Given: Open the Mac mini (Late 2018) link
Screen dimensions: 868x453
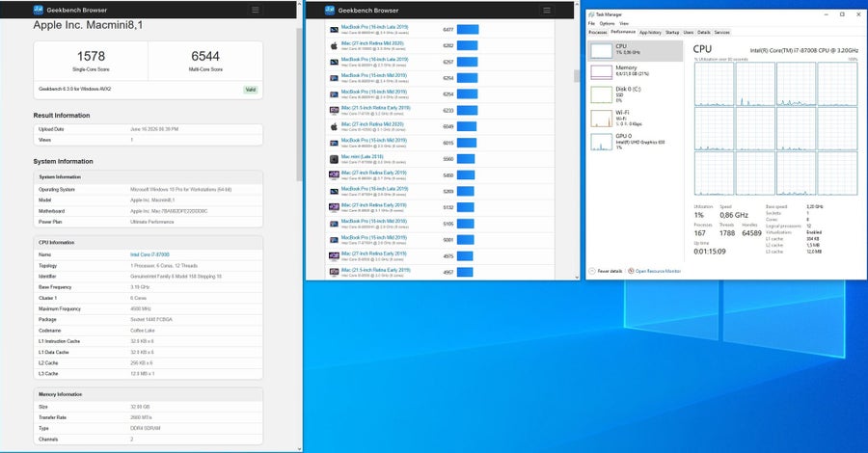Looking at the screenshot, I should 362,156.
